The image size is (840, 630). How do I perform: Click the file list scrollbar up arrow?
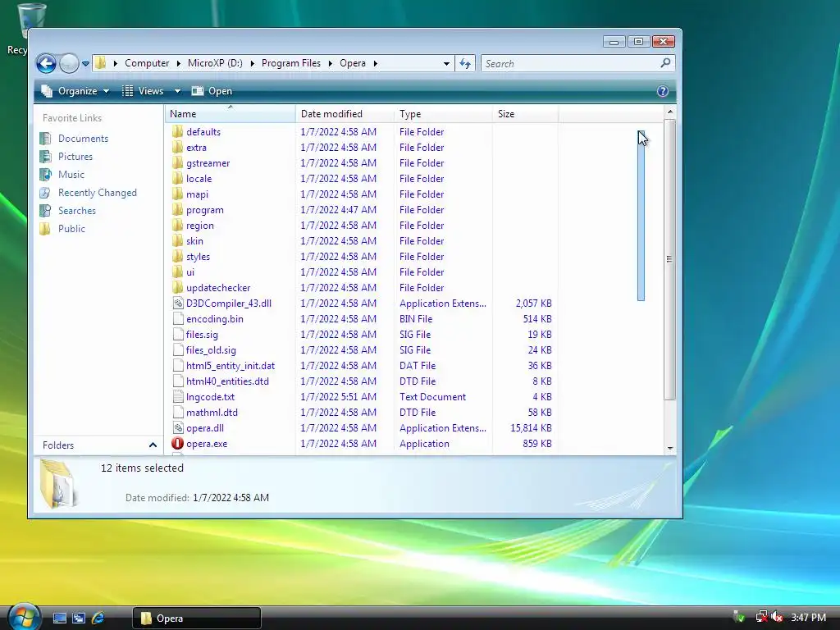pos(669,112)
